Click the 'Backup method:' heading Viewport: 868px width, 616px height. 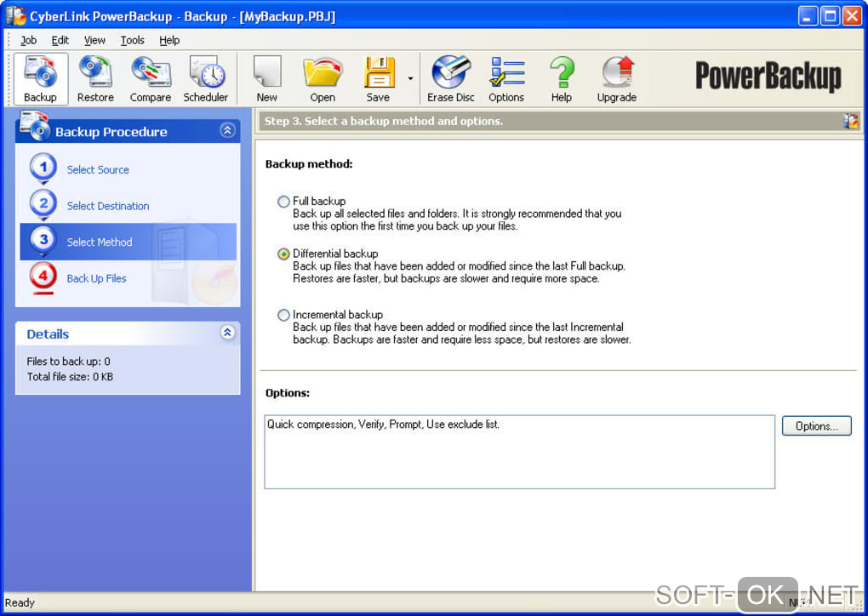[309, 164]
